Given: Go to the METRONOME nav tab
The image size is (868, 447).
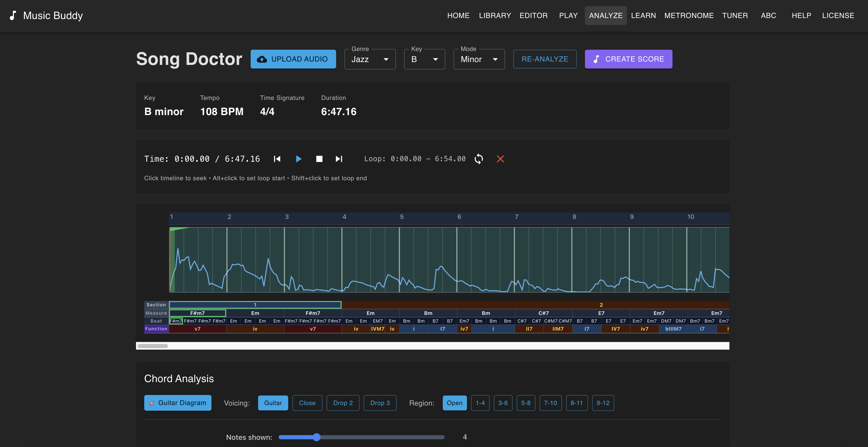Looking at the screenshot, I should [x=689, y=15].
